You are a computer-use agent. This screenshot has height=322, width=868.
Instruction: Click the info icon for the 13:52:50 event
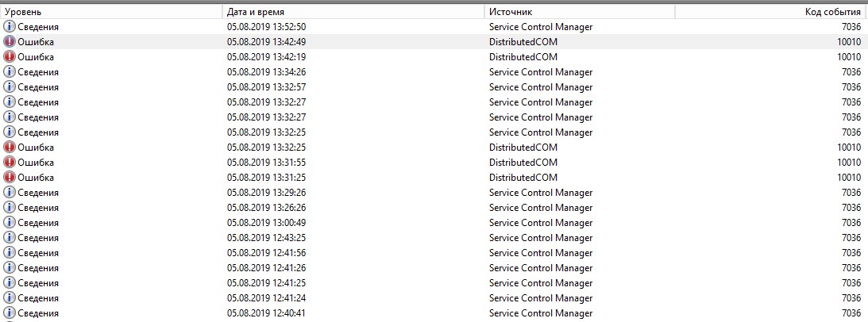click(10, 26)
